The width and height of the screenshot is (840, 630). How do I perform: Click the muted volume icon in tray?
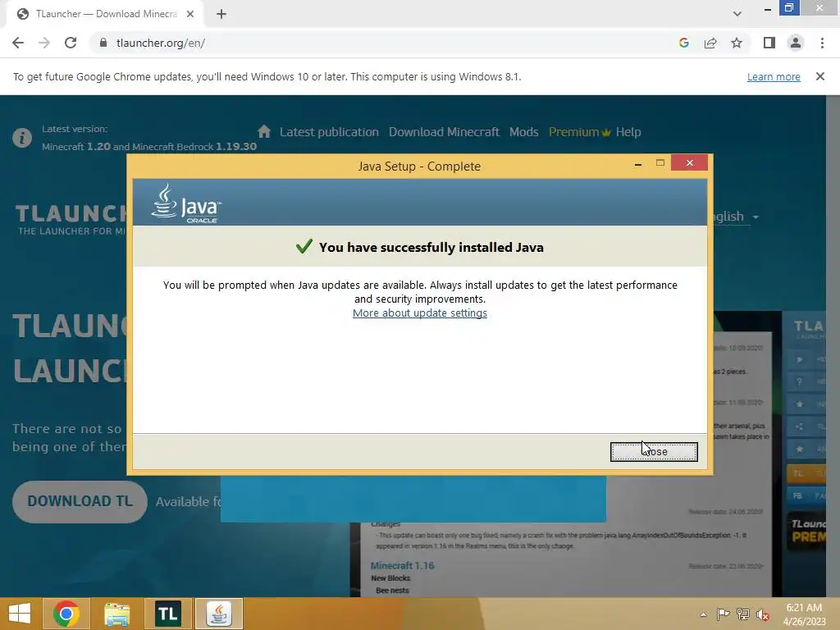[763, 614]
